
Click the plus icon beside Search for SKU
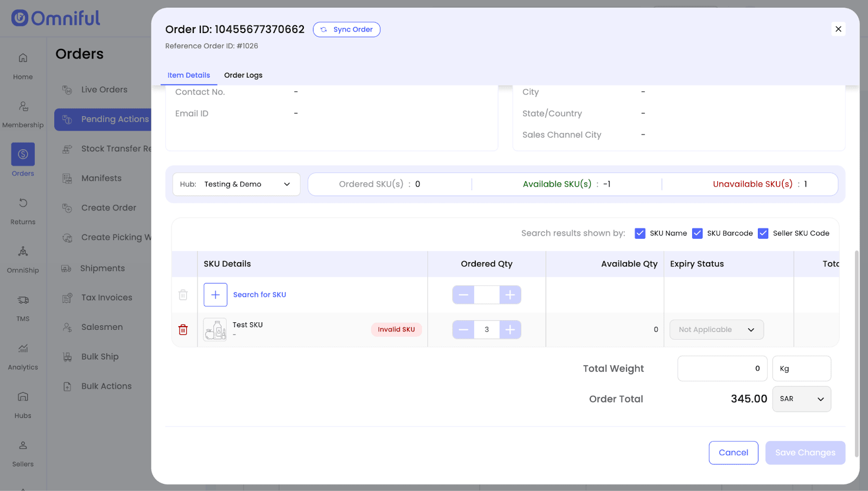(x=215, y=295)
